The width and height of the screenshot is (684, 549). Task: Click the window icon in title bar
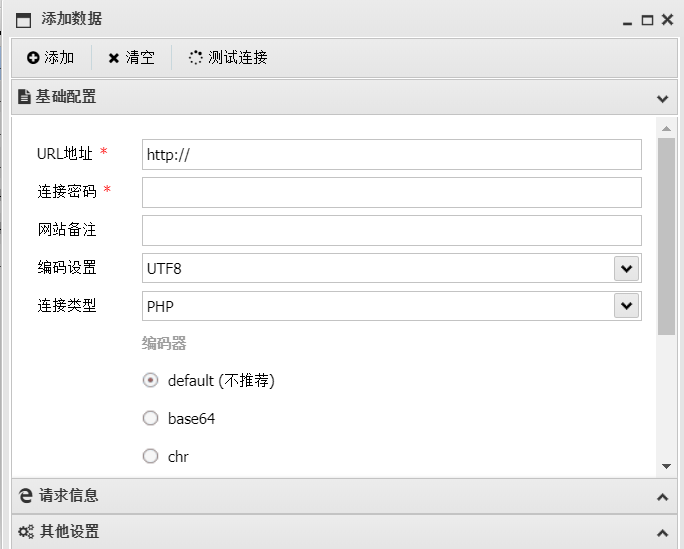pos(24,20)
